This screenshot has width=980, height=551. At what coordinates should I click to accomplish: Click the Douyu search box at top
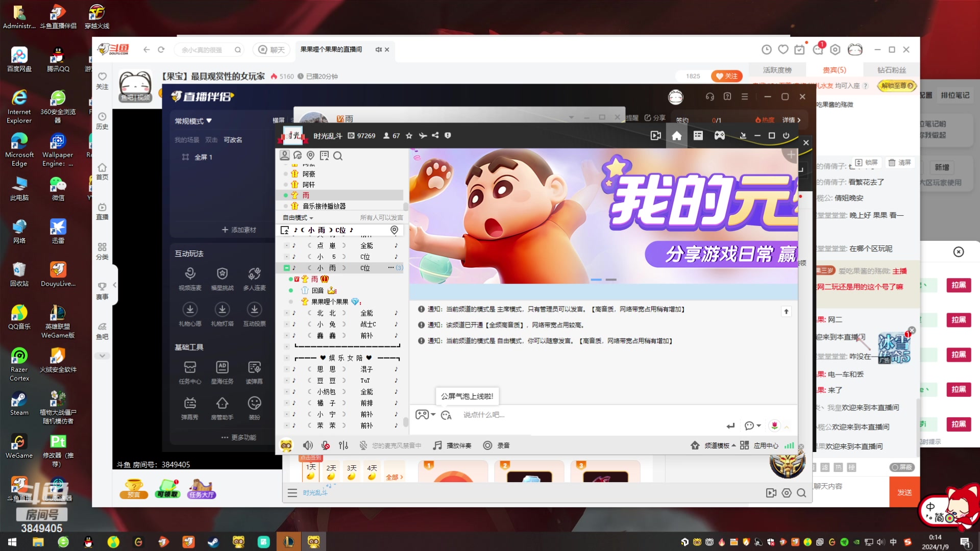coord(209,49)
